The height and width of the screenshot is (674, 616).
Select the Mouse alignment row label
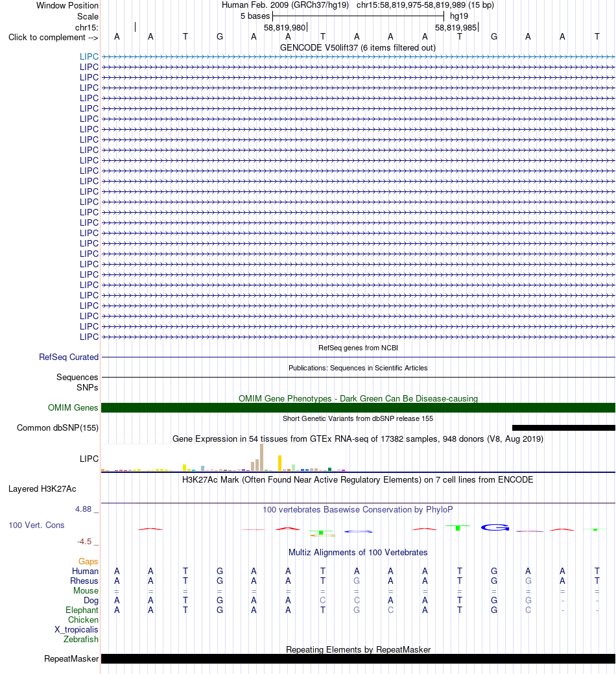click(x=86, y=590)
